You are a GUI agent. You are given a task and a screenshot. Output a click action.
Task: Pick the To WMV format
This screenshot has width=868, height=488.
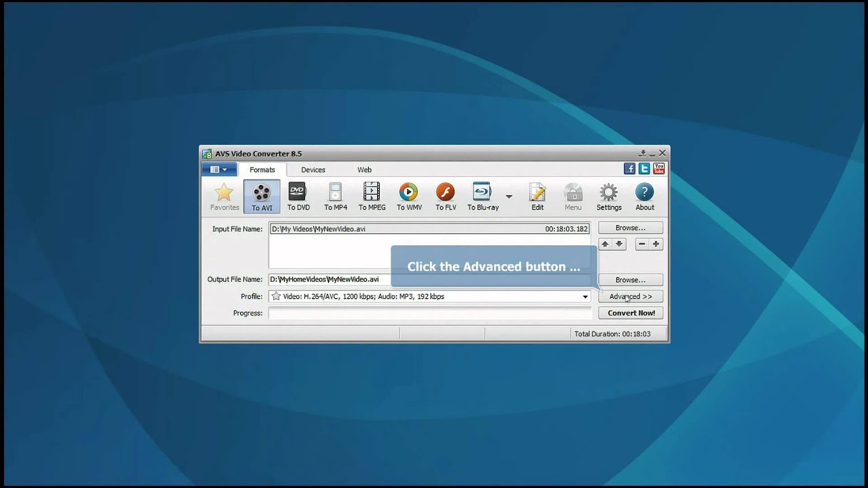(409, 197)
